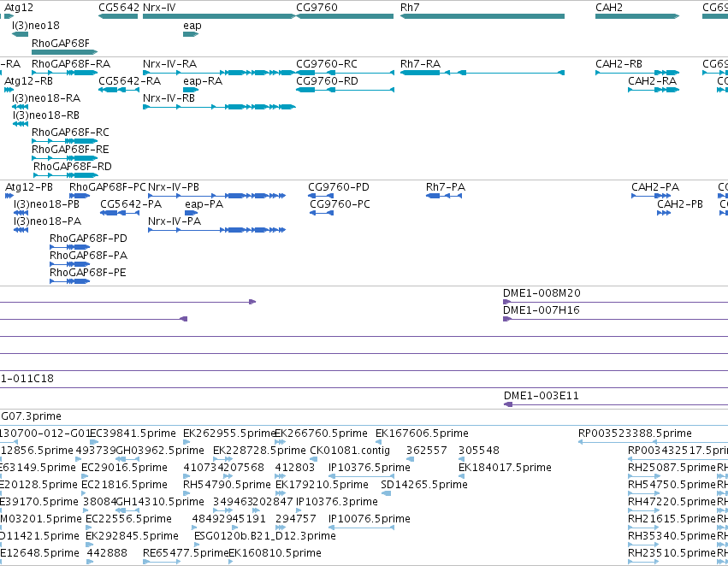Select EST RP003523388.5prime

635,433
